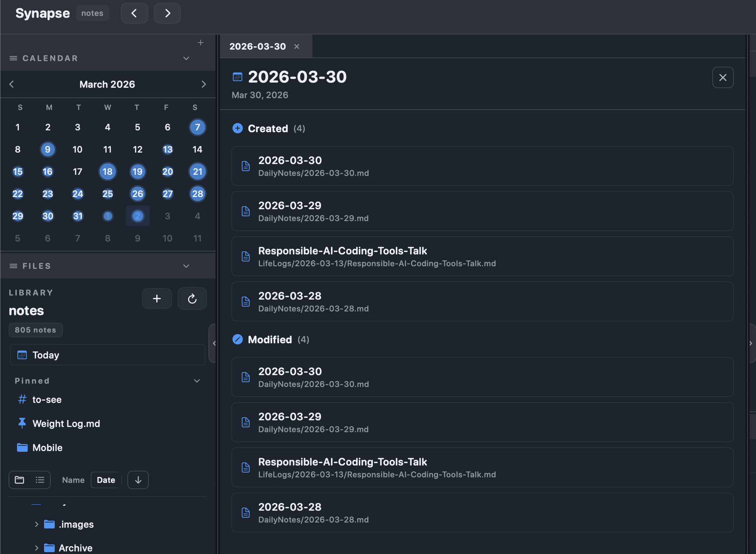Collapse the Calendar panel chevron
This screenshot has width=756, height=554.
(x=186, y=59)
